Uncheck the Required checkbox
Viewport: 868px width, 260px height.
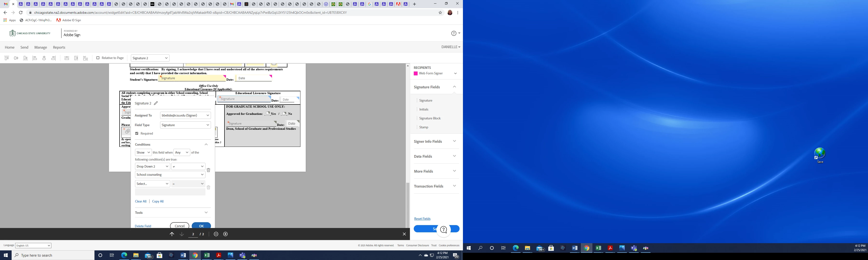click(x=137, y=134)
